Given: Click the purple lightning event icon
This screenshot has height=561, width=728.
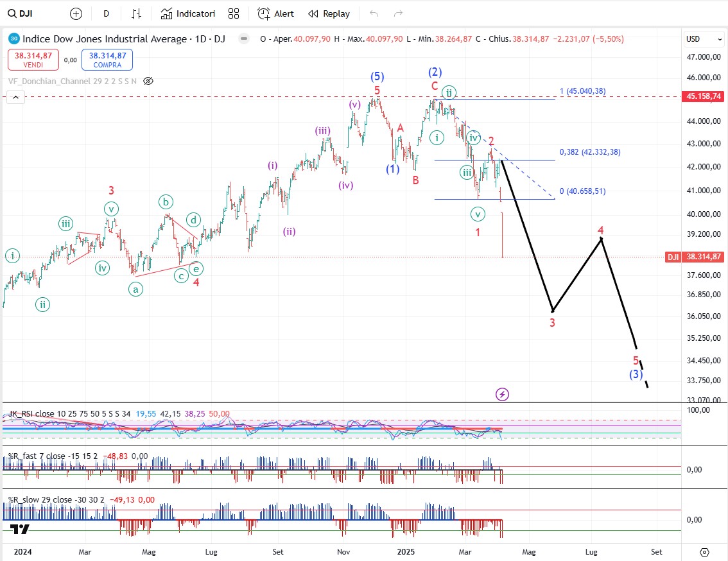Looking at the screenshot, I should point(502,394).
